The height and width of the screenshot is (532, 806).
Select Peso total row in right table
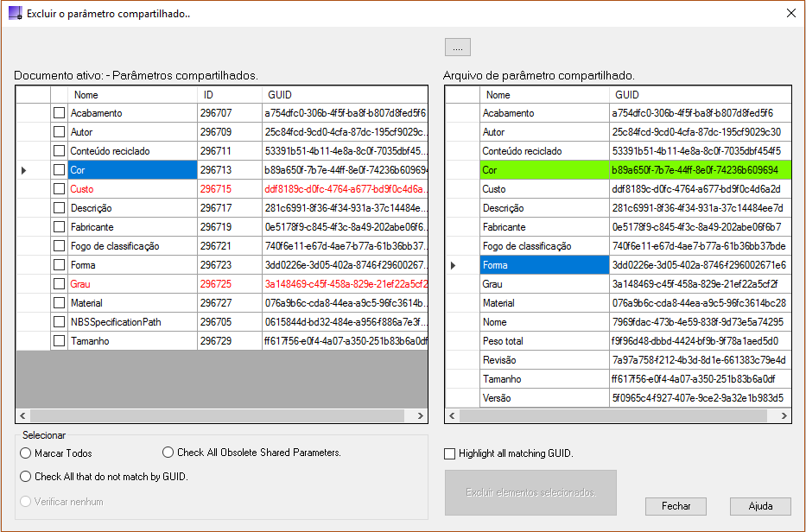click(619, 341)
